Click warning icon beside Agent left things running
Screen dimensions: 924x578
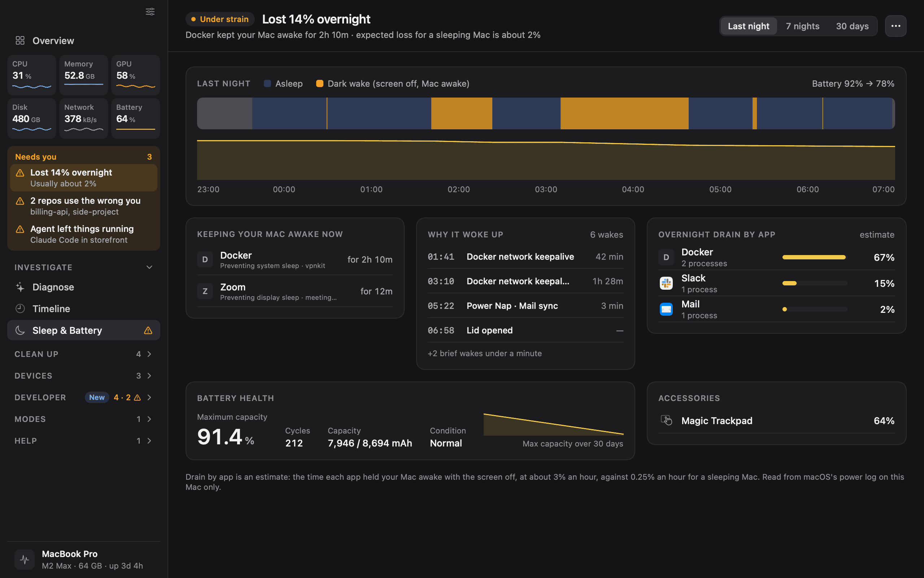click(x=20, y=229)
